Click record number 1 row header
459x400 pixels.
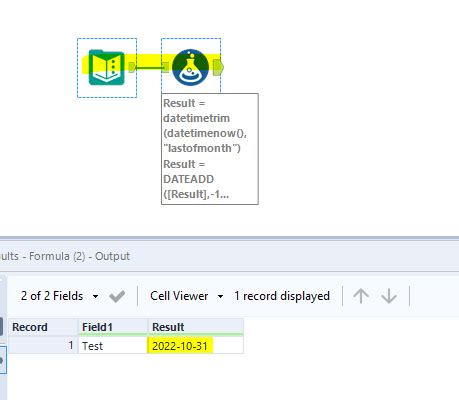coord(43,345)
